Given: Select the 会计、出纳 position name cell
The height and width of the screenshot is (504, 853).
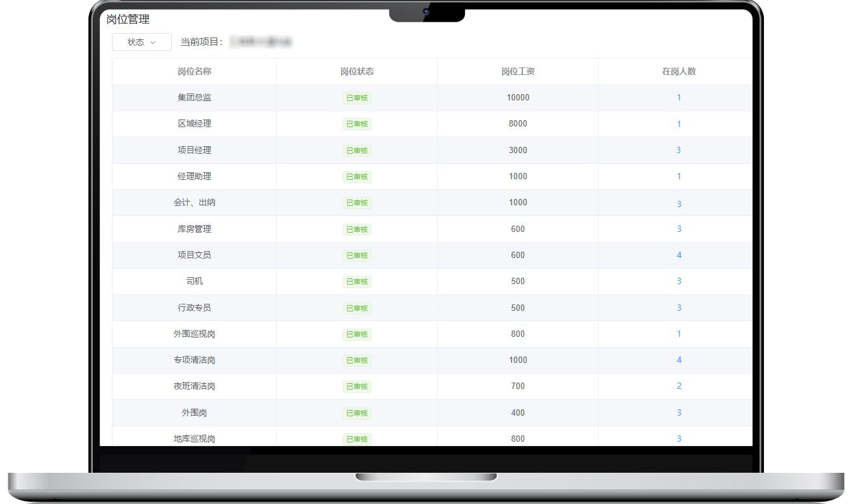Looking at the screenshot, I should point(194,203).
